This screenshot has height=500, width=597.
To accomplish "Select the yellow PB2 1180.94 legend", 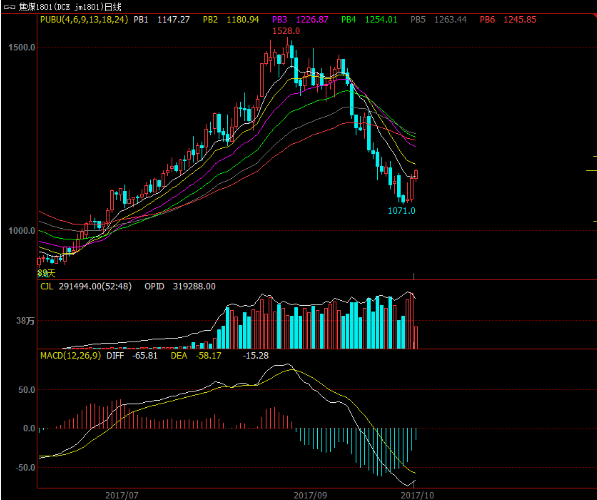I will [x=230, y=19].
